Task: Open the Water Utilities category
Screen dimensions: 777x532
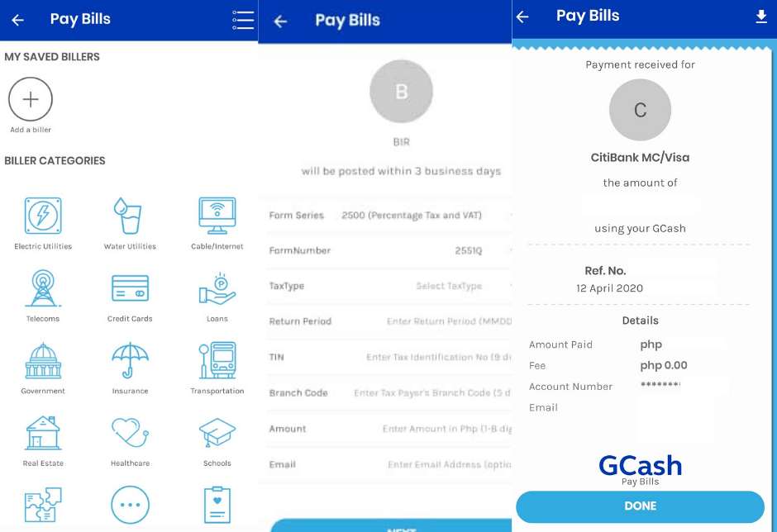Action: click(x=129, y=213)
